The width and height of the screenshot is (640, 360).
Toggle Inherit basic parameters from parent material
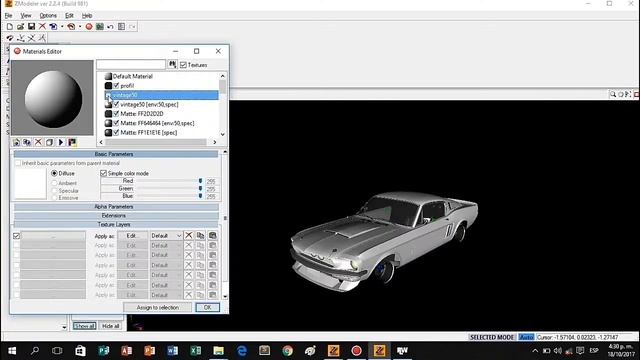tap(18, 163)
